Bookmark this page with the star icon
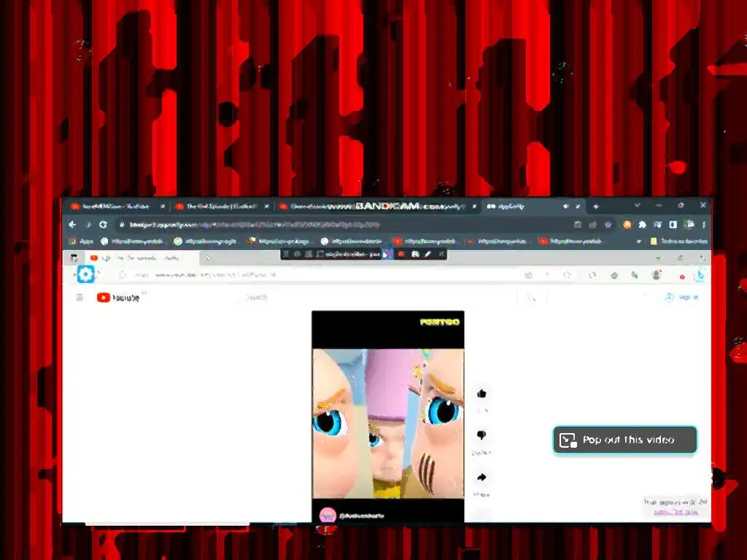 608,225
